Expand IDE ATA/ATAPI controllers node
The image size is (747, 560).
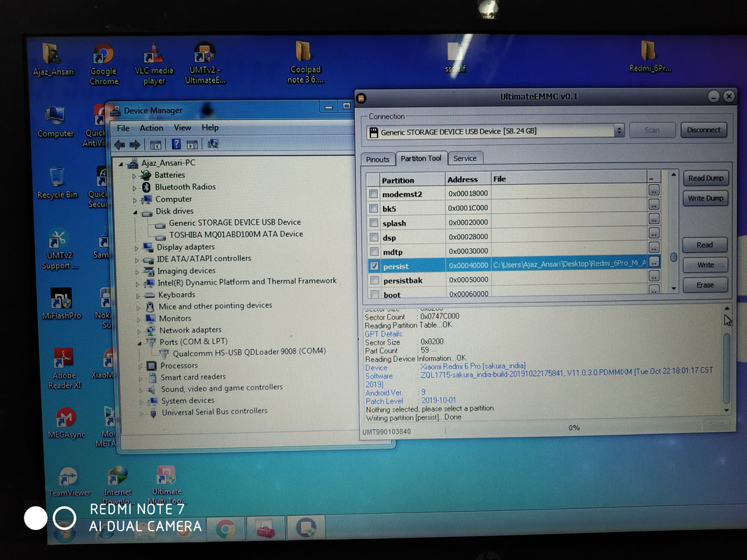(137, 260)
